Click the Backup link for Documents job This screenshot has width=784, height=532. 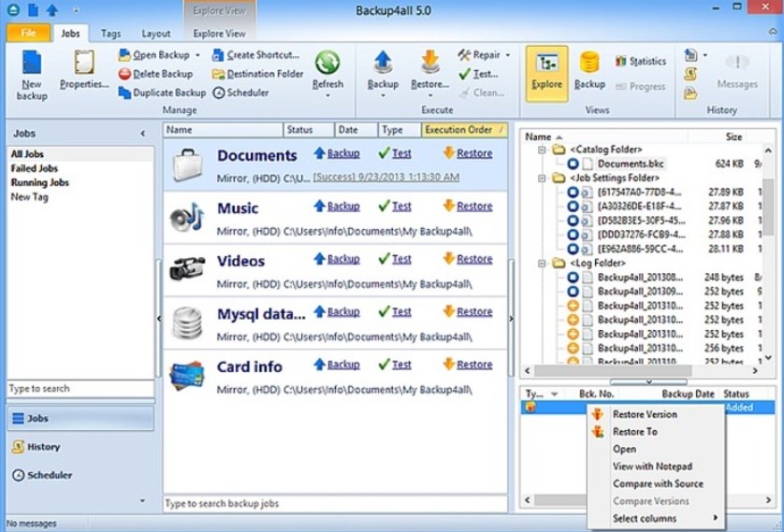point(343,153)
